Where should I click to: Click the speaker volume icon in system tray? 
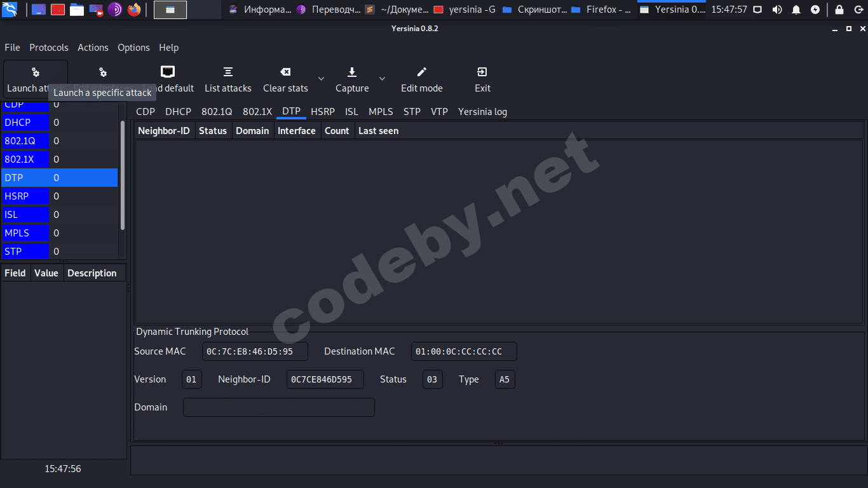tap(776, 10)
